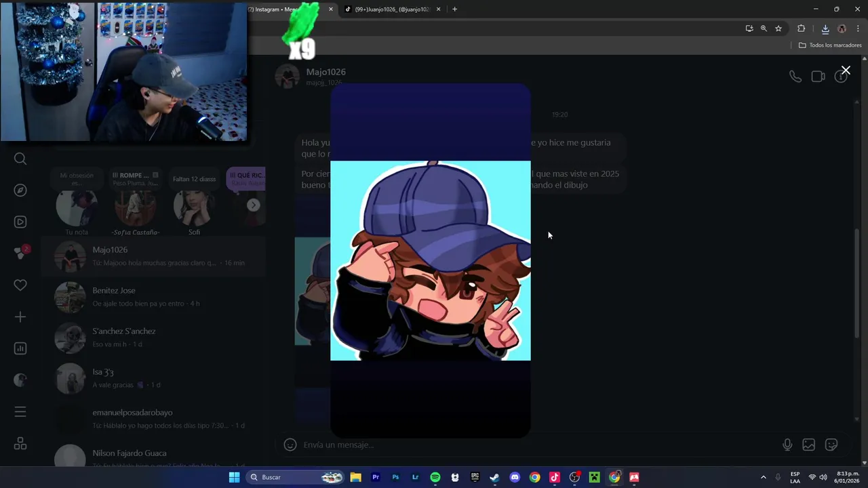This screenshot has width=868, height=488.
Task: Bookmark this page with the star icon
Action: pyautogui.click(x=778, y=28)
